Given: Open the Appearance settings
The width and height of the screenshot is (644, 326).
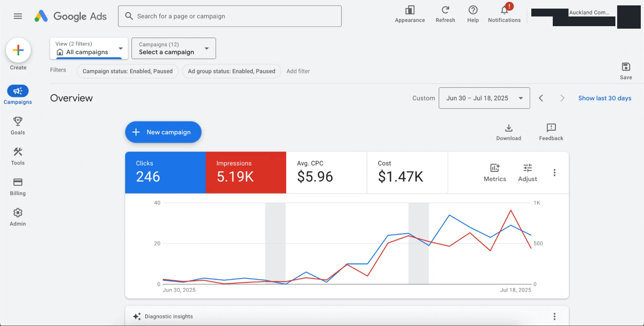Looking at the screenshot, I should (x=410, y=14).
